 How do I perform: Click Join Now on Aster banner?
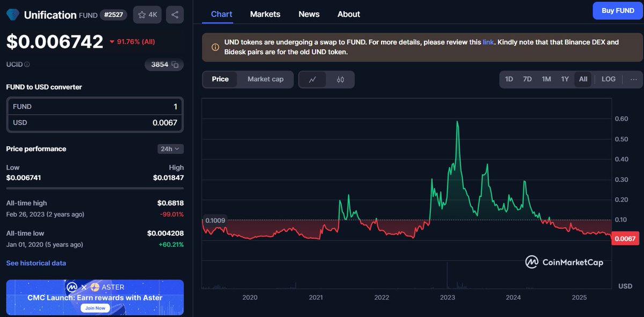[x=95, y=308]
